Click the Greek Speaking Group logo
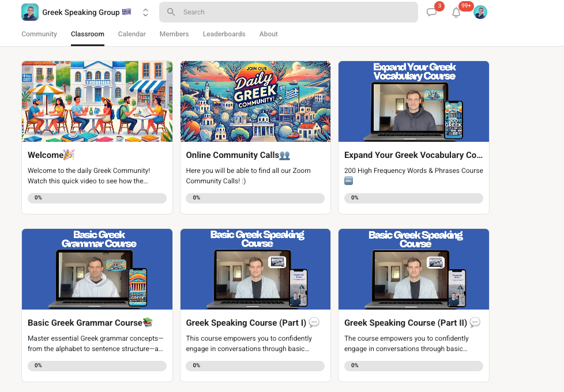The height and width of the screenshot is (392, 564). point(30,12)
